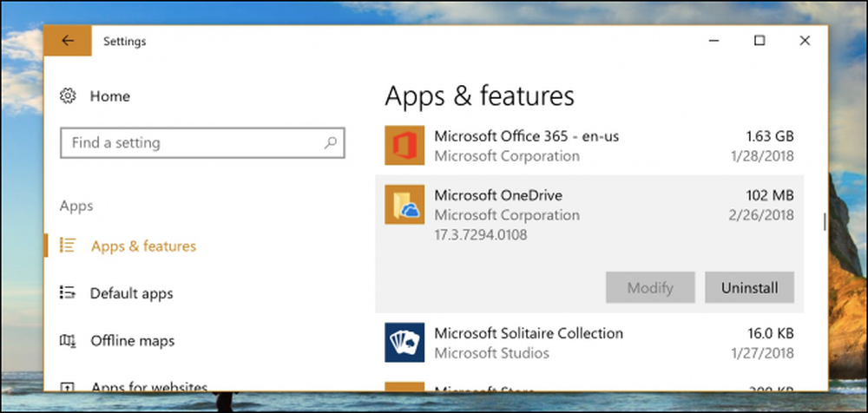This screenshot has height=413, width=868.
Task: Click the 16.0 KB size value
Action: click(x=769, y=333)
